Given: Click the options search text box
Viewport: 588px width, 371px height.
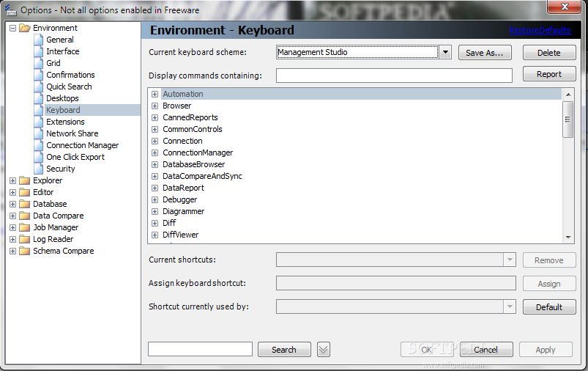Looking at the screenshot, I should pyautogui.click(x=200, y=349).
